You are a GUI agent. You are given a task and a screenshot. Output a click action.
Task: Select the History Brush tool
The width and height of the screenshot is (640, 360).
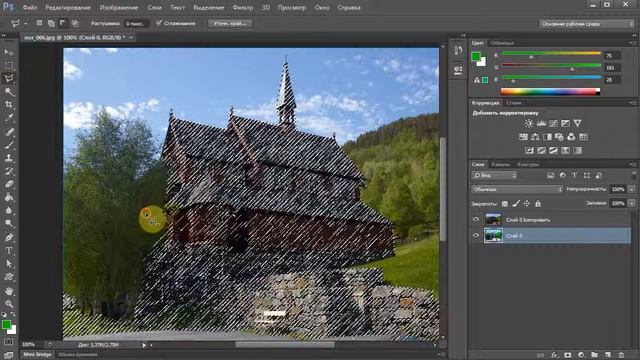click(9, 171)
